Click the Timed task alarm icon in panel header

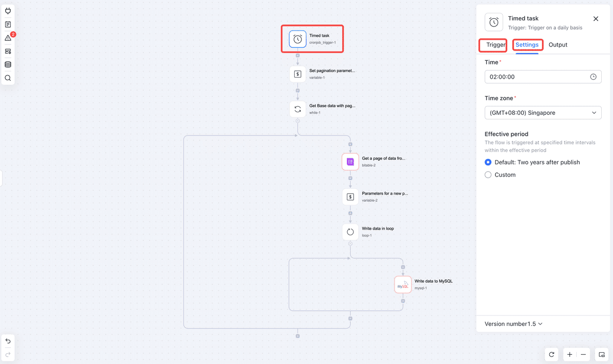point(494,22)
